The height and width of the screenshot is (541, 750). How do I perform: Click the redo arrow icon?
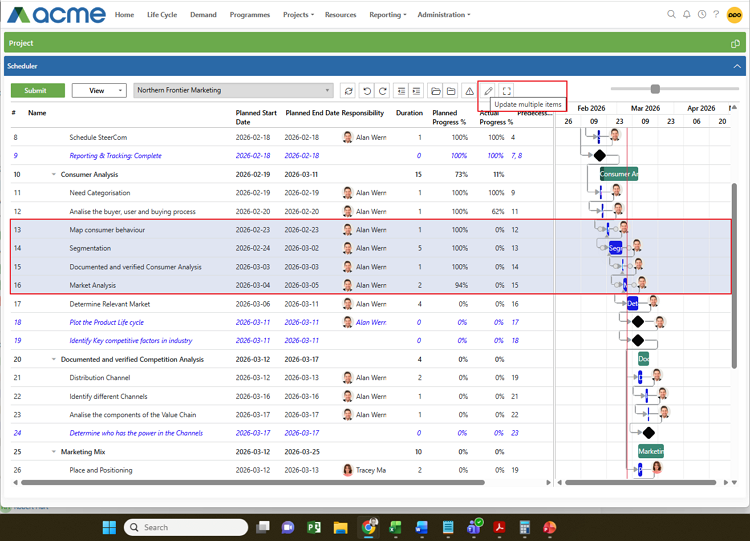(x=383, y=91)
